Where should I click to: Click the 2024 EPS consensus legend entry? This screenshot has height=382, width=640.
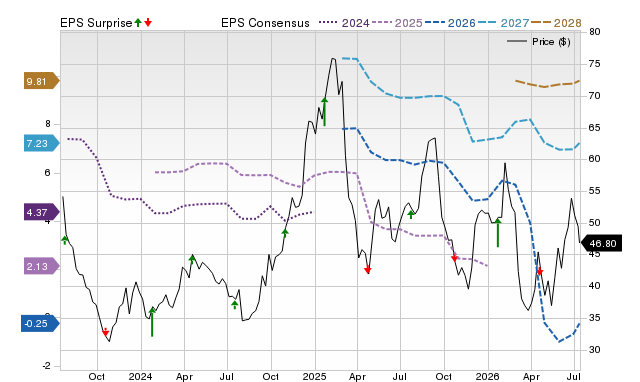tap(344, 23)
